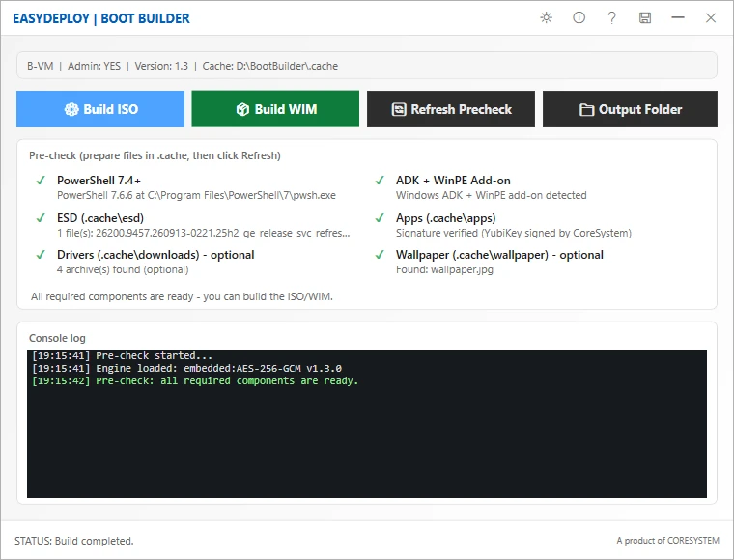Click the 'Engine loaded: embedded:AES-256-GCM' console line
The width and height of the screenshot is (734, 560).
pos(186,368)
